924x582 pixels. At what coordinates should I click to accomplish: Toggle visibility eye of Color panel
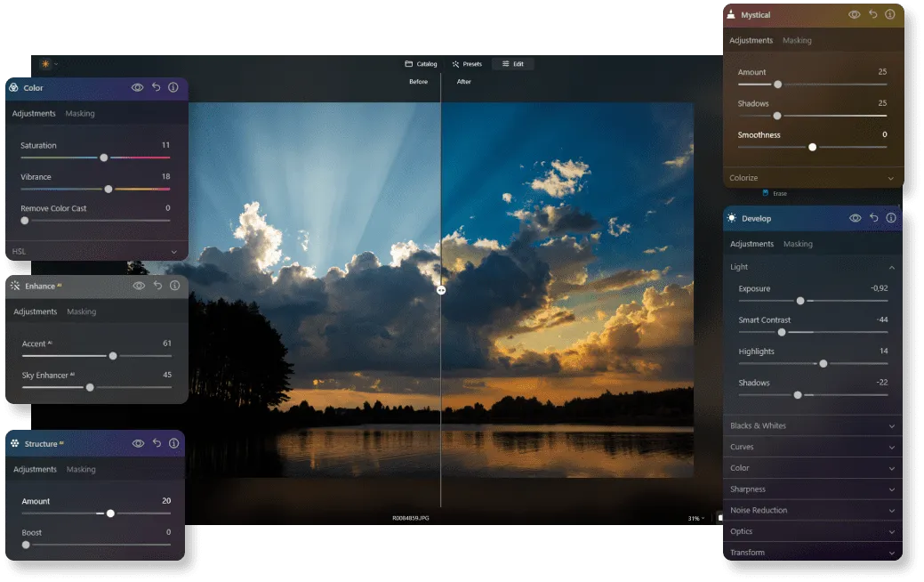[138, 87]
